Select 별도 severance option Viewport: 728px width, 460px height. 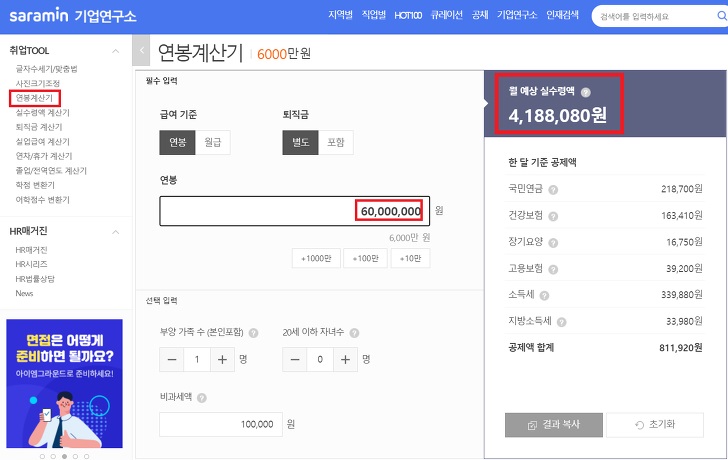pyautogui.click(x=300, y=143)
